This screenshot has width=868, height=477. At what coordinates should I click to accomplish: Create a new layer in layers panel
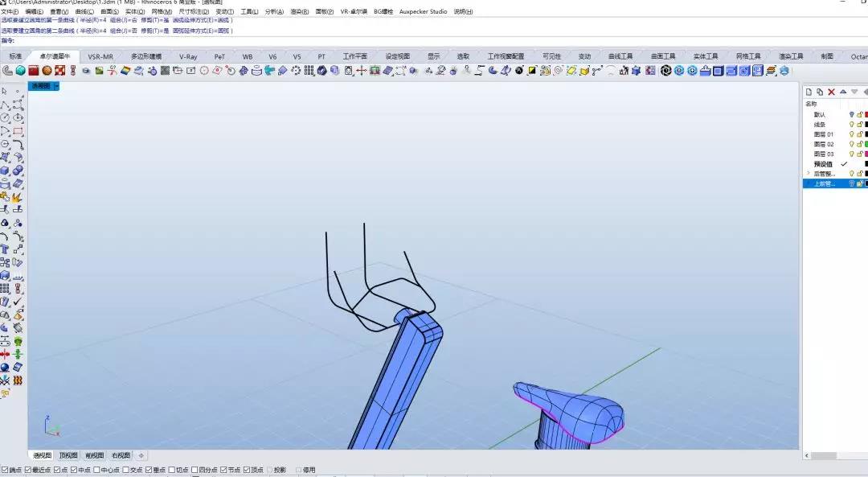point(809,92)
